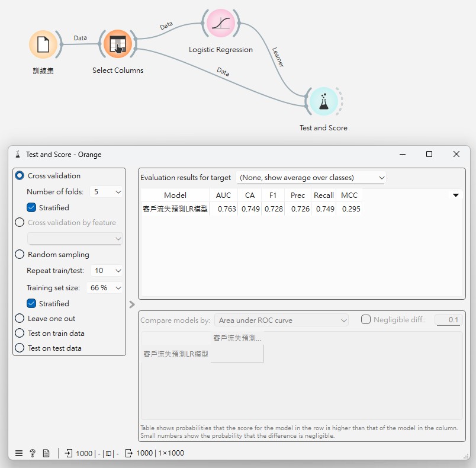This screenshot has height=468, width=476.
Task: Open the evaluation target class dropdown
Action: coord(311,178)
